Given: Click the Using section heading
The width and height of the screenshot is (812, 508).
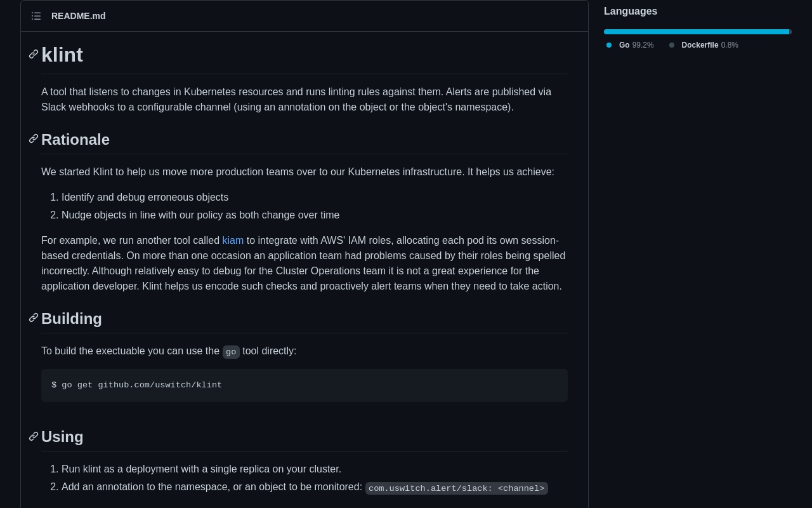Looking at the screenshot, I should (x=62, y=437).
